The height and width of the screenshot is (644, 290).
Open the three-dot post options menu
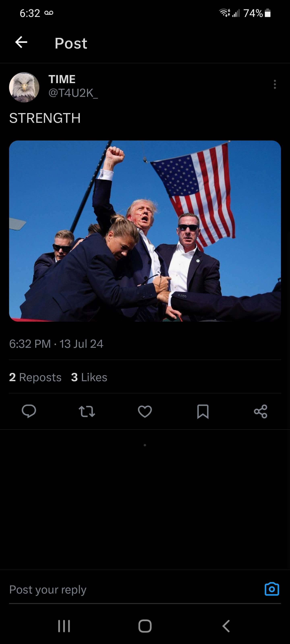click(275, 84)
